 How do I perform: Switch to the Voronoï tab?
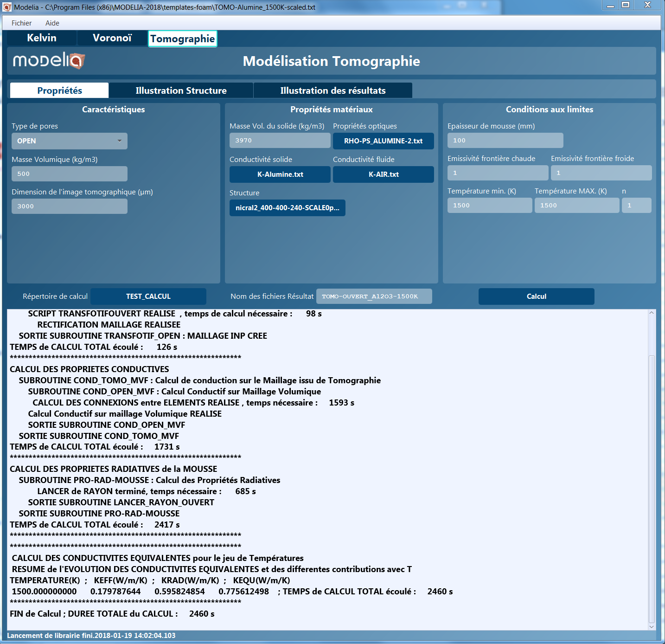click(112, 38)
